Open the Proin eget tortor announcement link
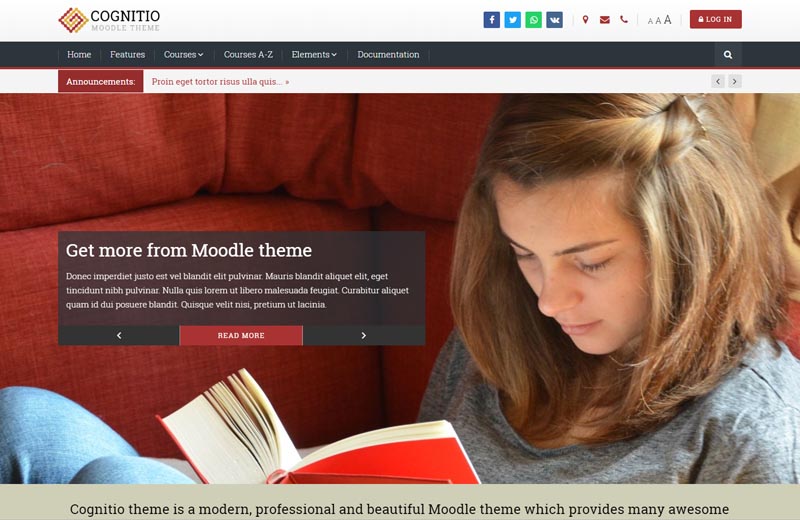Image resolution: width=800 pixels, height=520 pixels. pos(220,82)
